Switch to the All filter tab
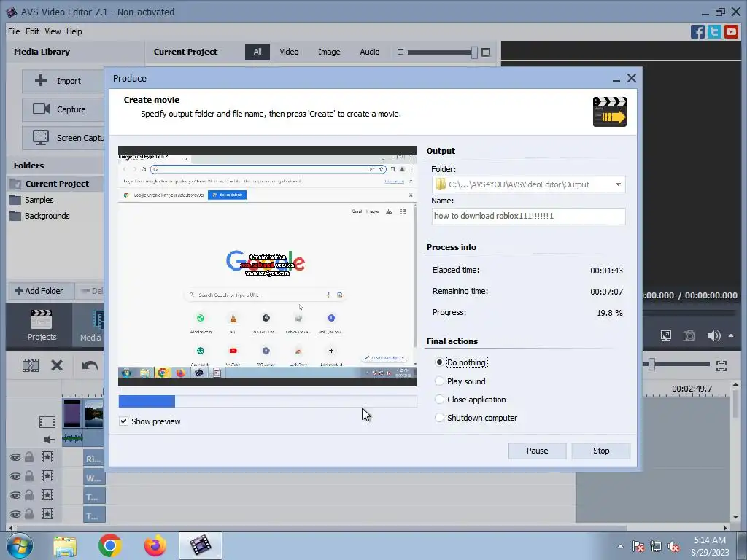Viewport: 747px width, 560px height. (x=258, y=52)
